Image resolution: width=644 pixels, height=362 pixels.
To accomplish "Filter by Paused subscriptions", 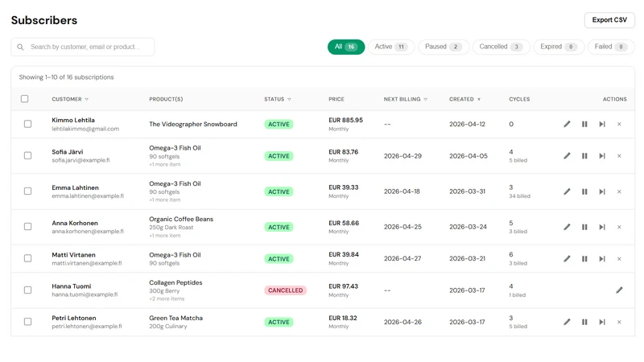I will point(444,47).
